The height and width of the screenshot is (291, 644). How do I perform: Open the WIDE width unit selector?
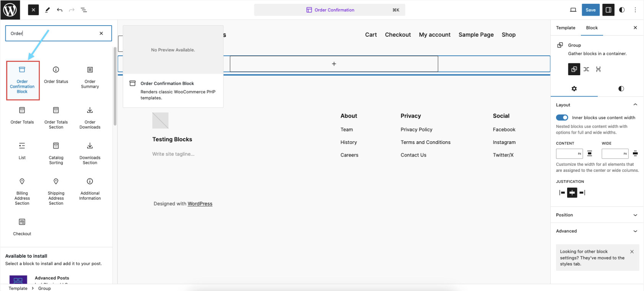[x=625, y=154]
